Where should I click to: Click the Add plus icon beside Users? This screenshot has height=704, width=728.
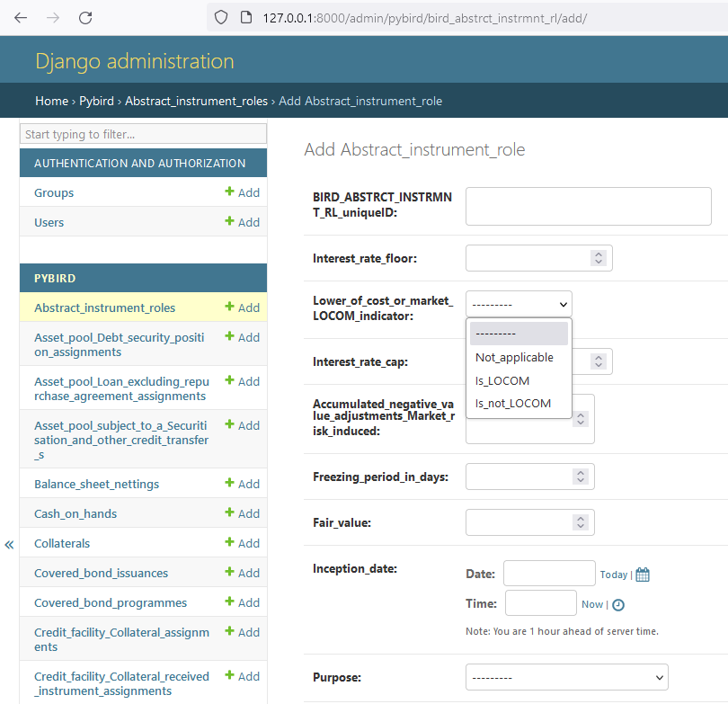point(229,222)
